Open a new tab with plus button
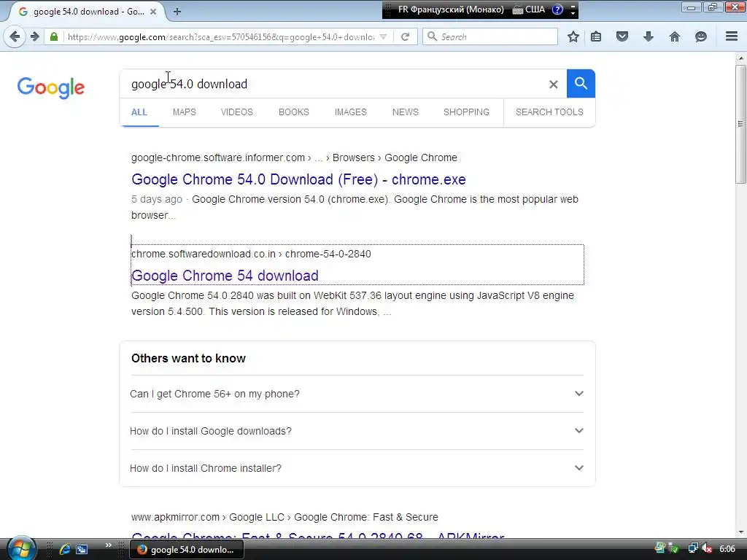 177,12
